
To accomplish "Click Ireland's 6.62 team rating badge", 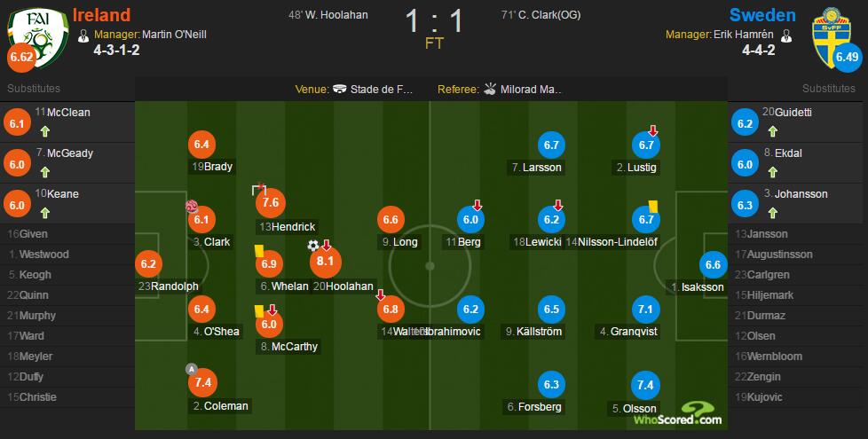I will (21, 58).
